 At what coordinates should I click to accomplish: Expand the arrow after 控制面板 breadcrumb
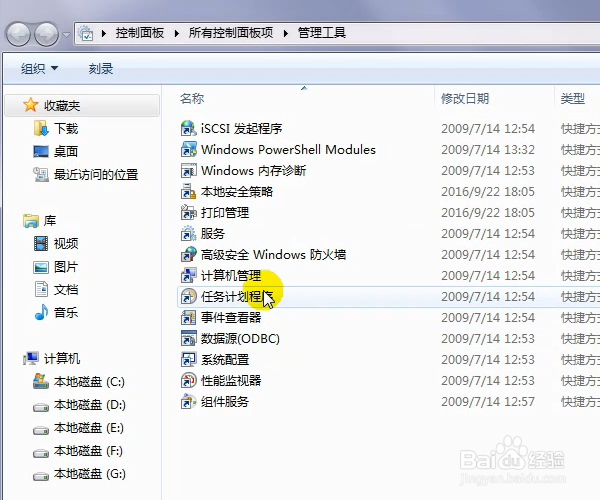point(176,33)
